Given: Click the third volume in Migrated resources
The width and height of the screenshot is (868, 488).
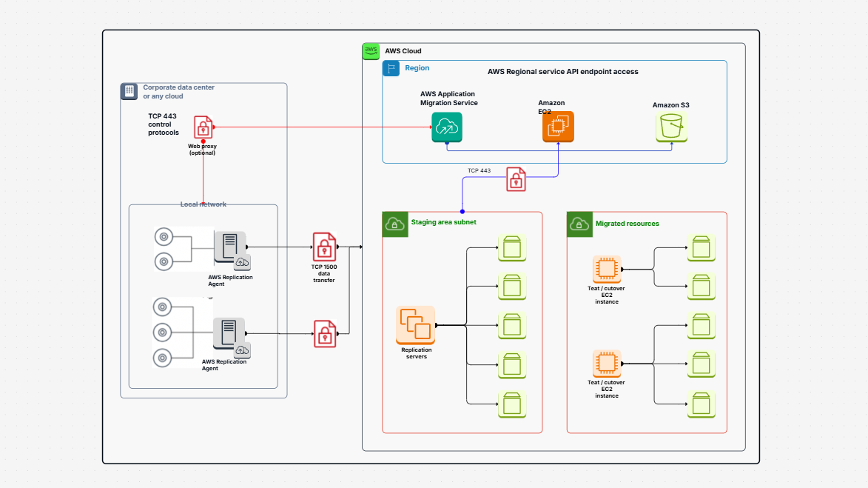Looking at the screenshot, I should (702, 325).
